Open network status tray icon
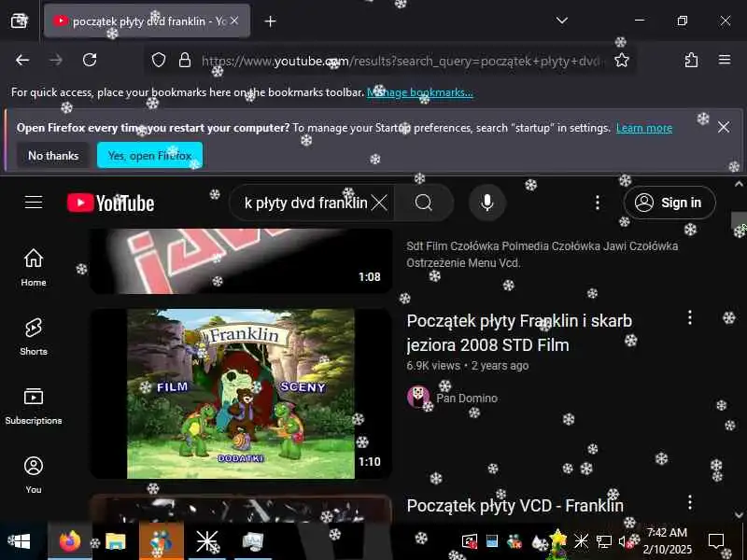Viewport: 747px width, 560px height. pyautogui.click(x=604, y=541)
